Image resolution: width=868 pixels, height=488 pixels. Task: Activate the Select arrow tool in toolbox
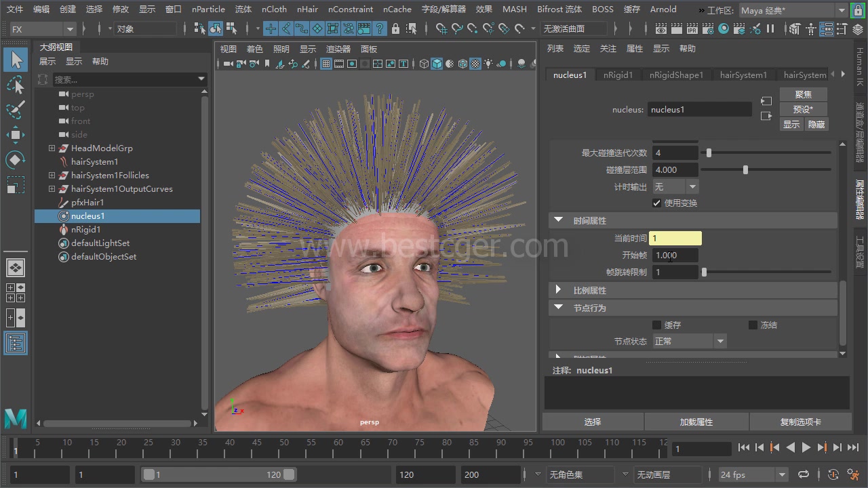[x=16, y=60]
